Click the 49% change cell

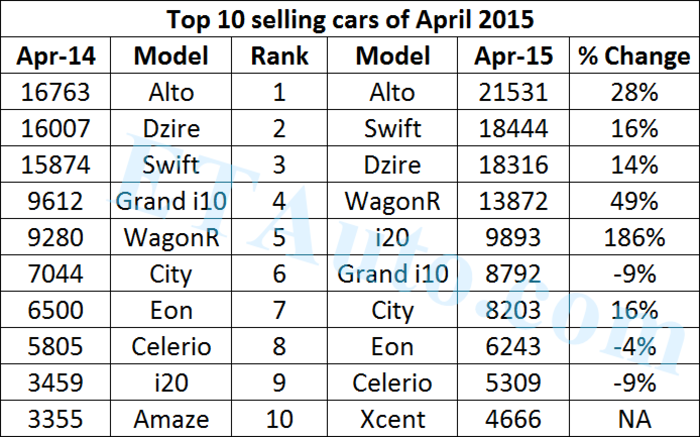(x=633, y=202)
